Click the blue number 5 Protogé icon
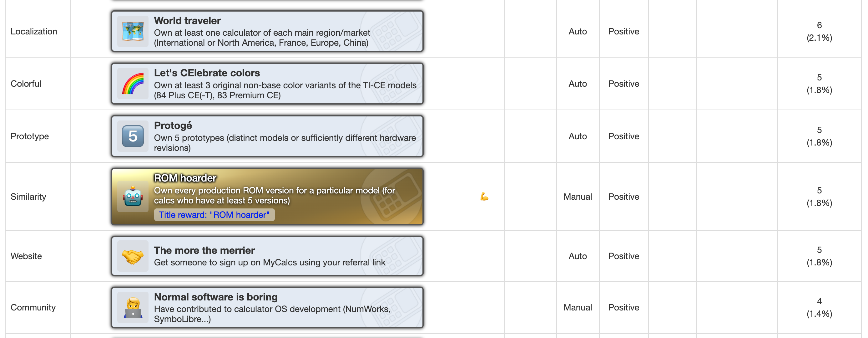The height and width of the screenshot is (338, 868). [133, 136]
